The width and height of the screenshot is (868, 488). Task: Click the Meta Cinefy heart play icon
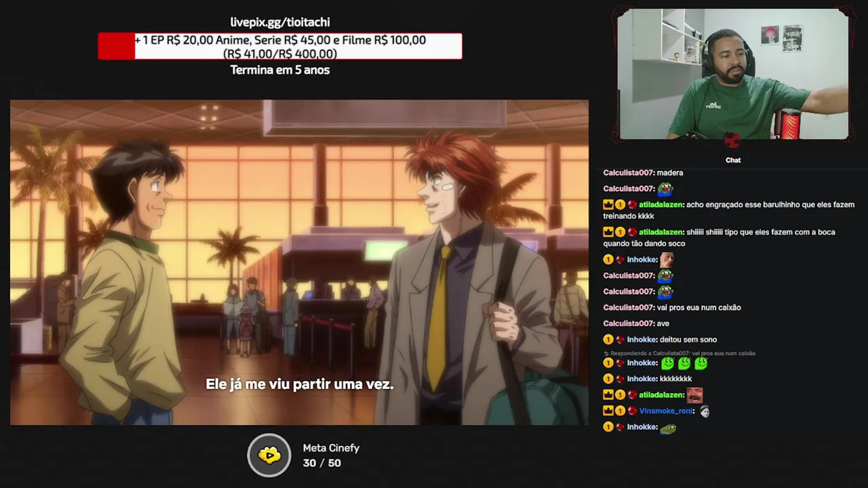[269, 455]
